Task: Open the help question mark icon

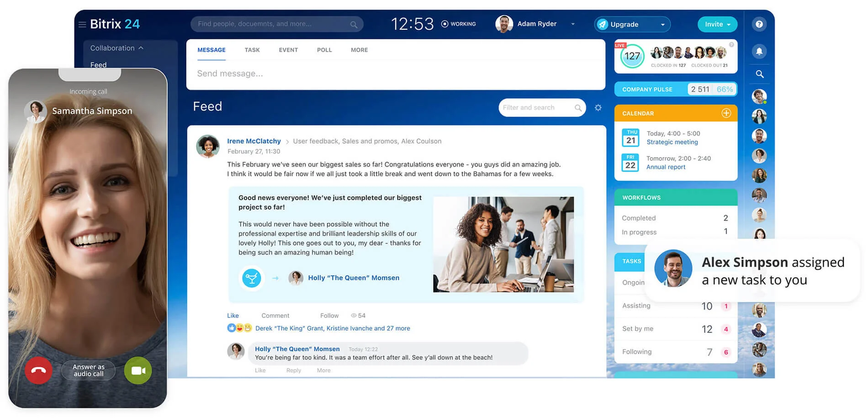Action: [759, 24]
